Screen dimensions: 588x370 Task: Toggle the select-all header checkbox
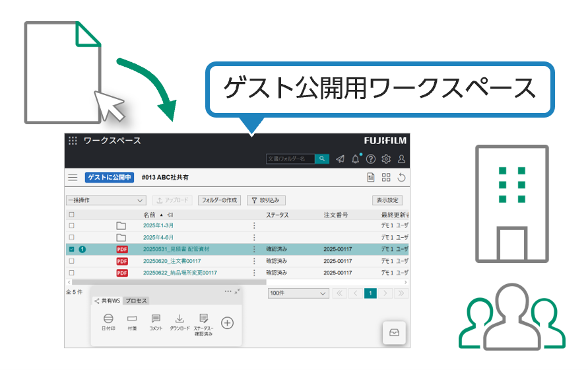[x=72, y=215]
